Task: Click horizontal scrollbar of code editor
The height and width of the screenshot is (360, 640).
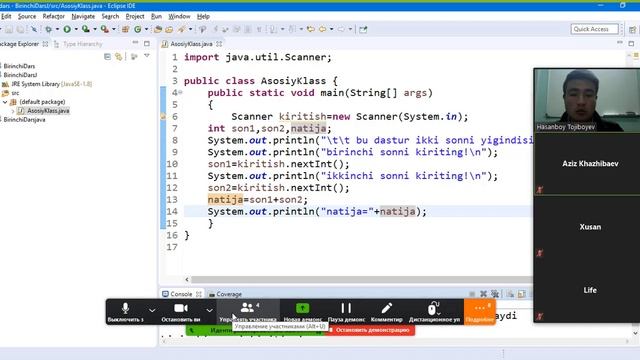Action: (x=361, y=280)
